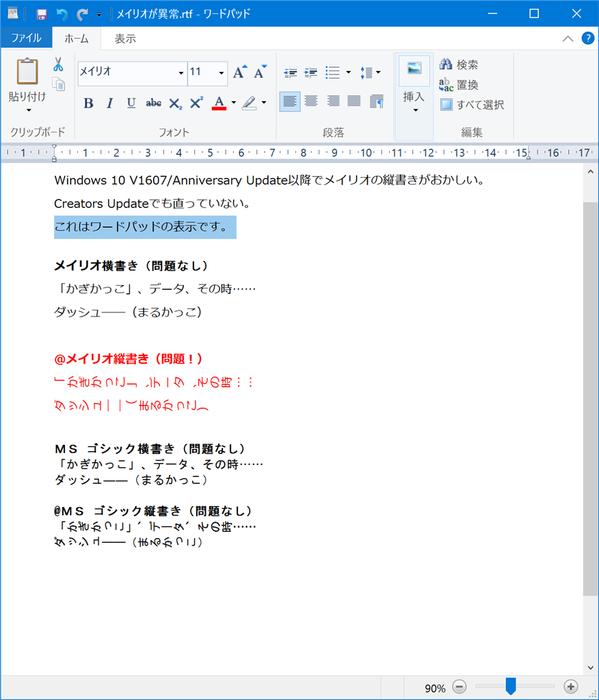Image resolution: width=599 pixels, height=700 pixels.
Task: Start a bulleted list
Action: point(333,72)
